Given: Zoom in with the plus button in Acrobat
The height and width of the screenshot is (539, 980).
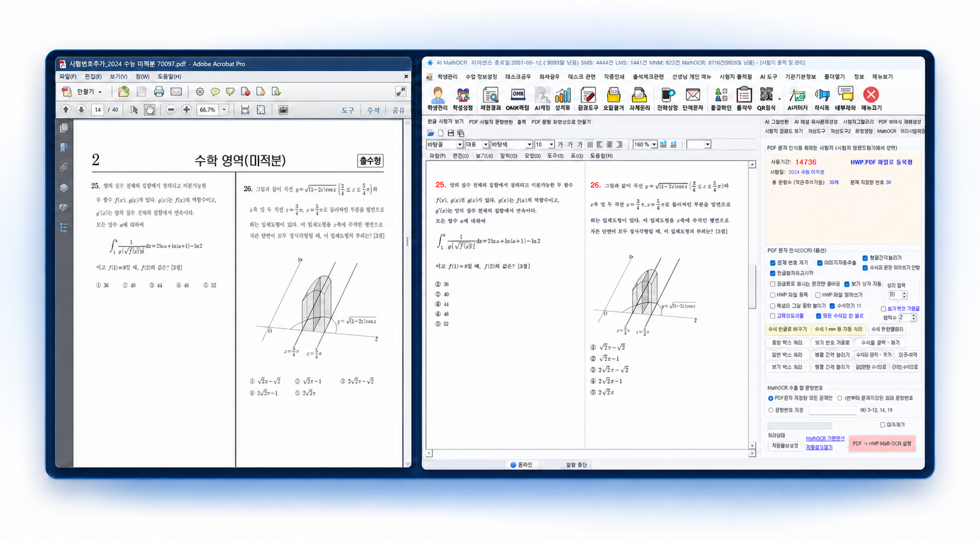Looking at the screenshot, I should pyautogui.click(x=187, y=110).
